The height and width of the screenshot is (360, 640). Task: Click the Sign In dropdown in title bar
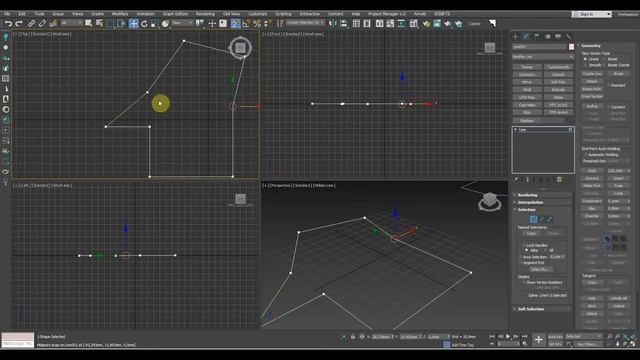[591, 14]
